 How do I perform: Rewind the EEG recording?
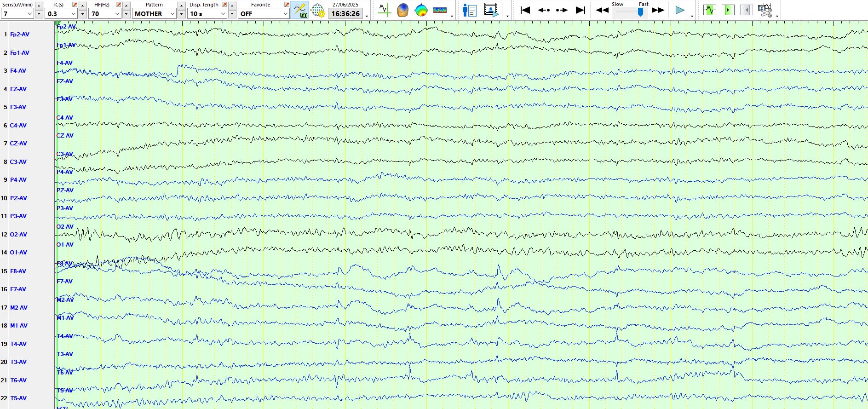(x=602, y=10)
